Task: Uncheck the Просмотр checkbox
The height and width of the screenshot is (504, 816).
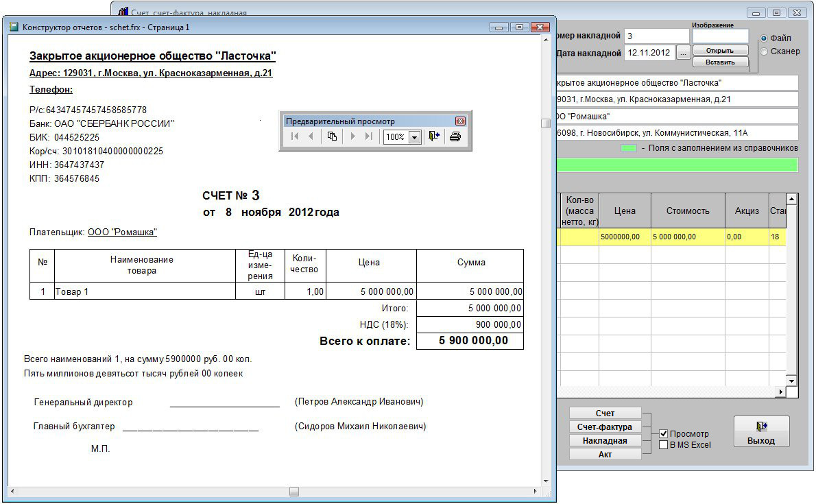Action: pyautogui.click(x=663, y=433)
